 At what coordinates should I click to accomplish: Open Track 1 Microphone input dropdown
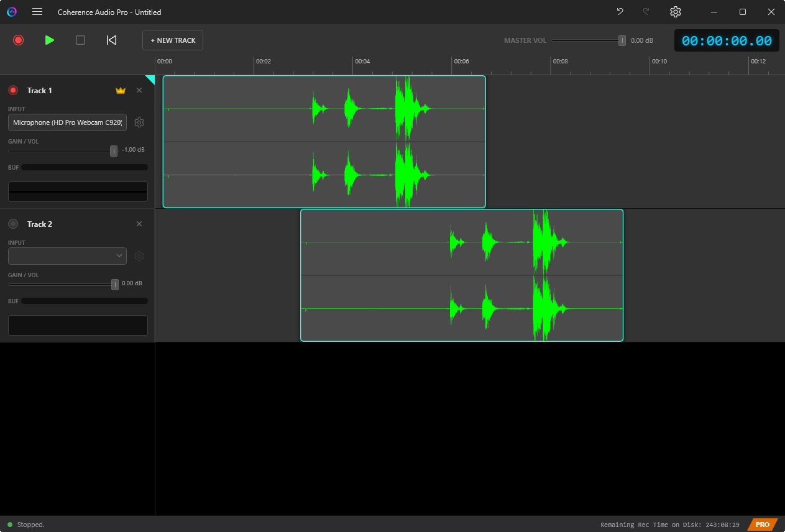pyautogui.click(x=67, y=122)
